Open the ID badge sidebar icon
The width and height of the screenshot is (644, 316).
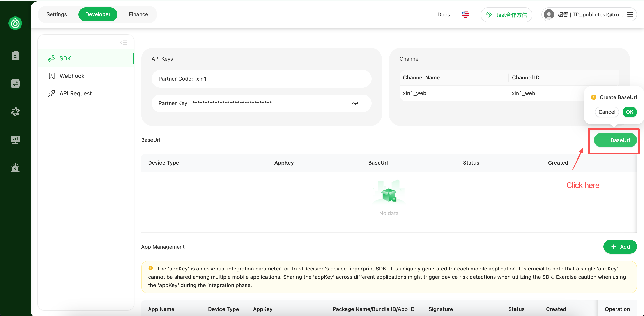coord(15,56)
